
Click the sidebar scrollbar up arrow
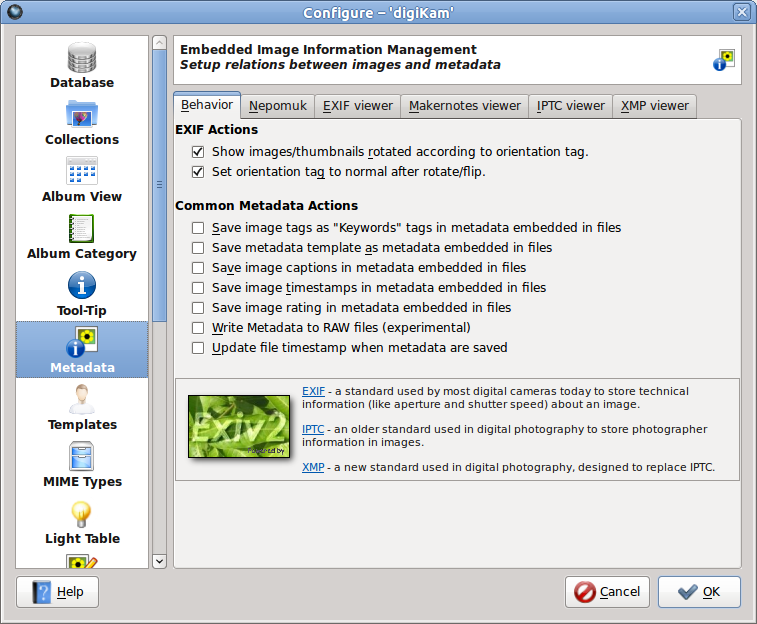coord(159,43)
